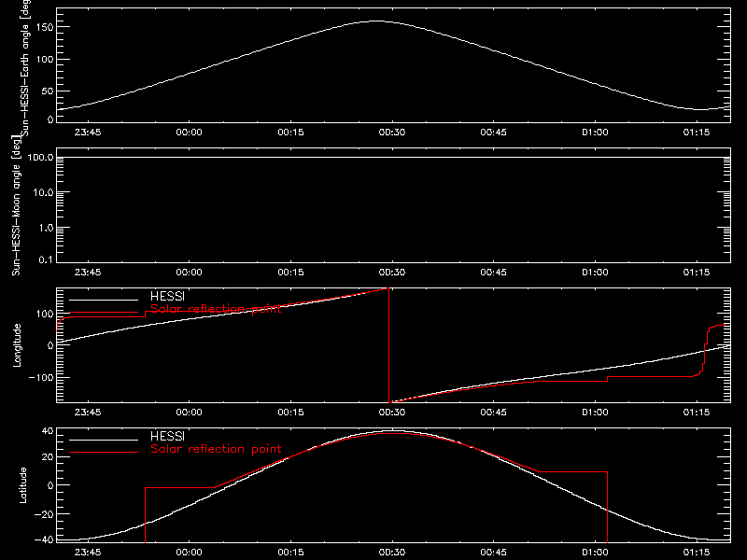Screen dimensions: 747x560
Task: Select Solar reflection point legend in Latitude plot
Action: coord(216,449)
